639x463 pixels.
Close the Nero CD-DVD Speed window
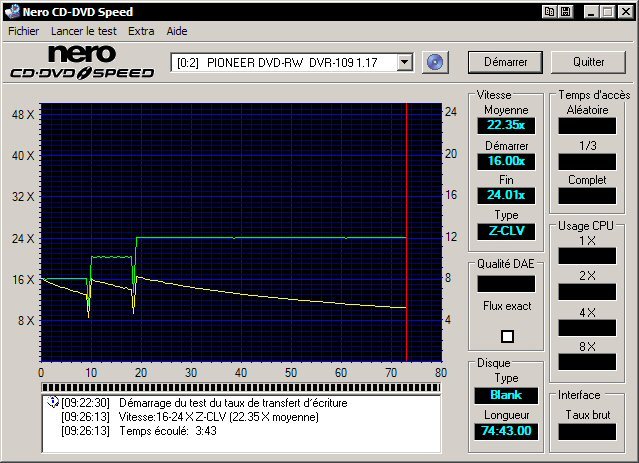[625, 11]
